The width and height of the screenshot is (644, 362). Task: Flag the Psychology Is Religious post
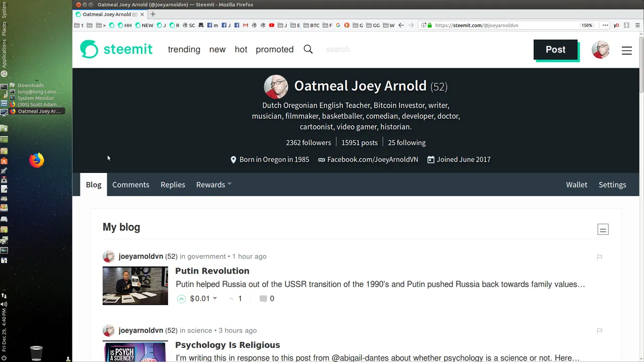point(599,331)
